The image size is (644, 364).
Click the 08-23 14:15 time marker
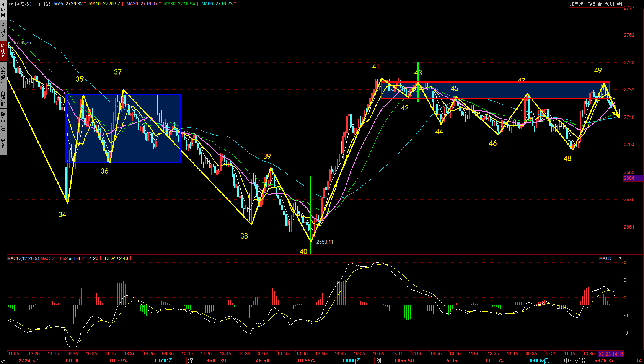point(611,354)
